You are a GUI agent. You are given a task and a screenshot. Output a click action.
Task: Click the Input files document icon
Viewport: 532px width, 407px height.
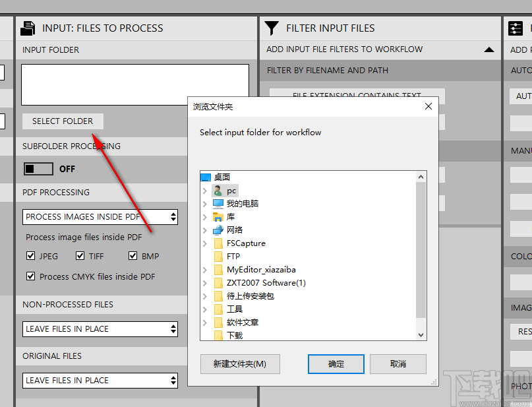click(x=28, y=28)
